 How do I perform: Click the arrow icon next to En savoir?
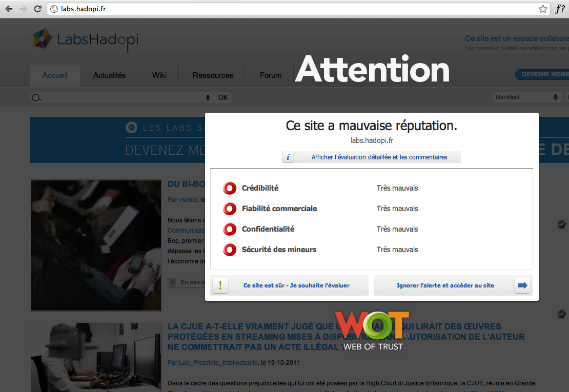173,282
